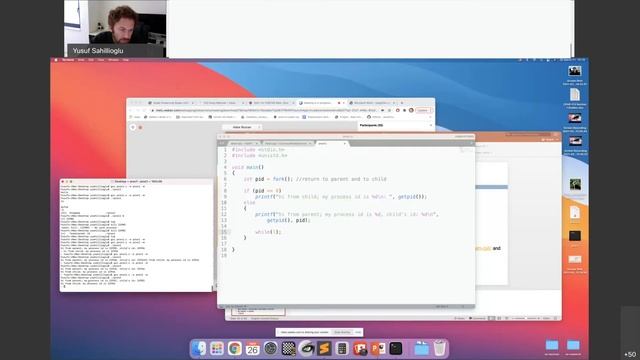Click the fork() call line in editor

click(x=315, y=179)
